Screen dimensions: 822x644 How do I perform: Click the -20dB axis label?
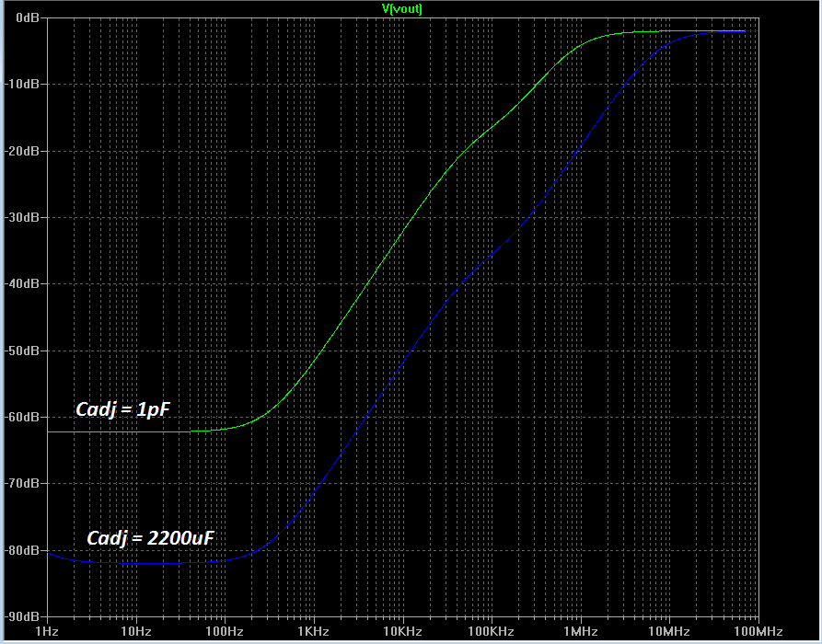(x=22, y=151)
